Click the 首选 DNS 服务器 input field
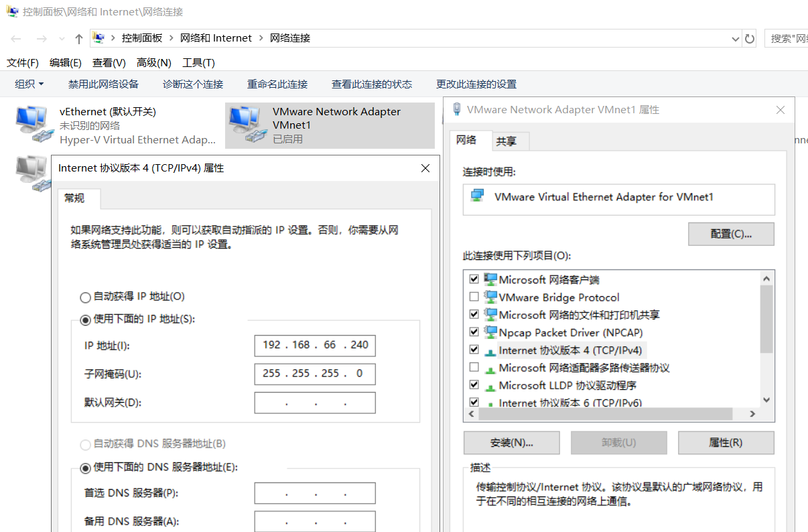This screenshot has width=808, height=532. coord(315,493)
